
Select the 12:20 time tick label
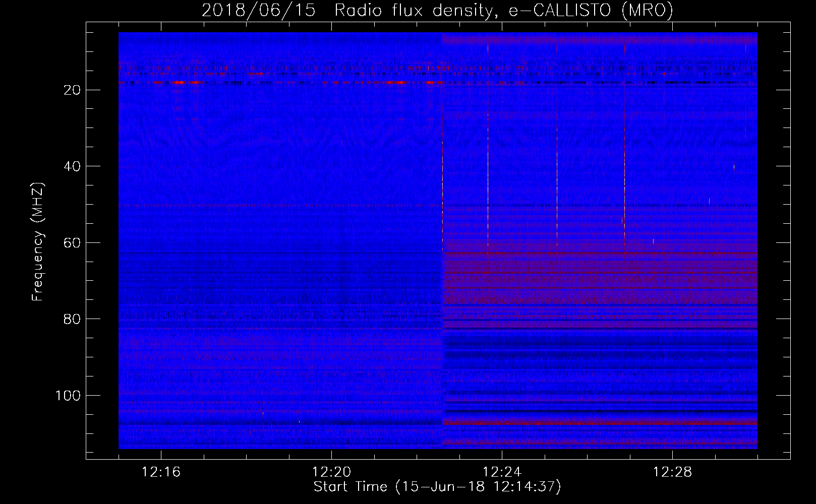(x=332, y=472)
